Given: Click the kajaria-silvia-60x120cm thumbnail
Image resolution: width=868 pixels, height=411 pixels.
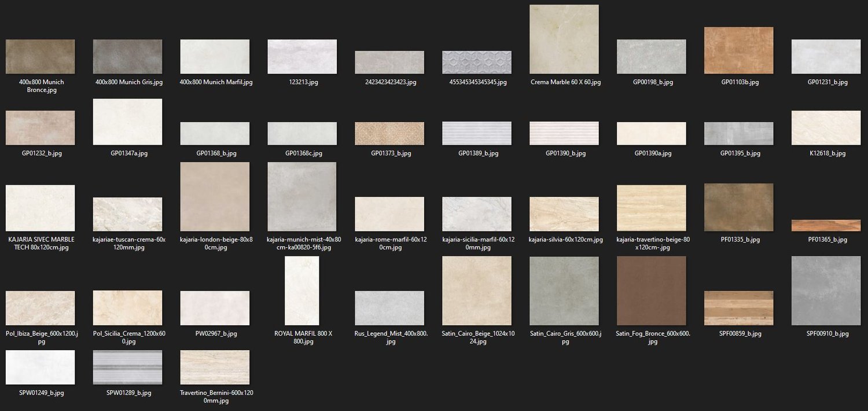Looking at the screenshot, I should click(x=564, y=214).
